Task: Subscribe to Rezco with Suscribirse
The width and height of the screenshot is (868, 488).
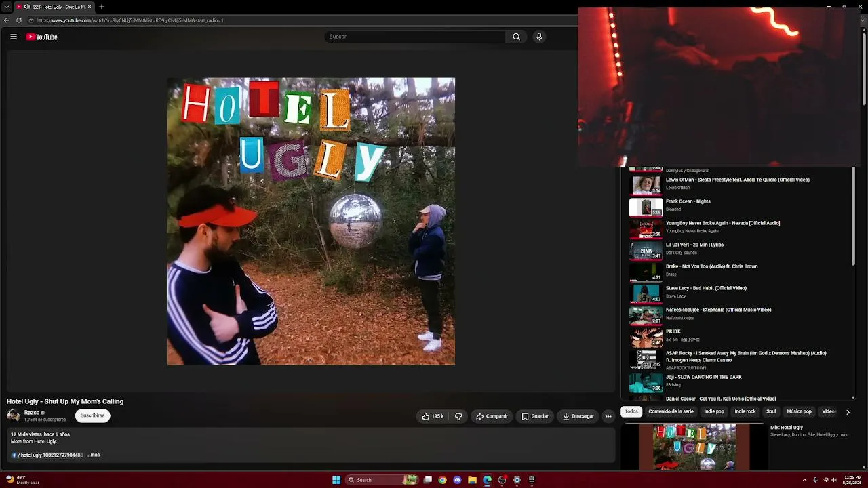Action: pyautogui.click(x=92, y=415)
